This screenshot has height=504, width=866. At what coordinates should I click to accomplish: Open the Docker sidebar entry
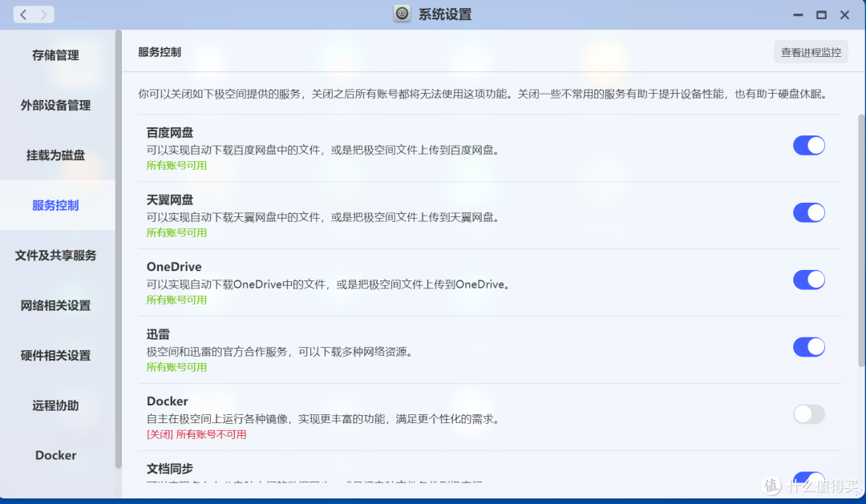tap(55, 455)
